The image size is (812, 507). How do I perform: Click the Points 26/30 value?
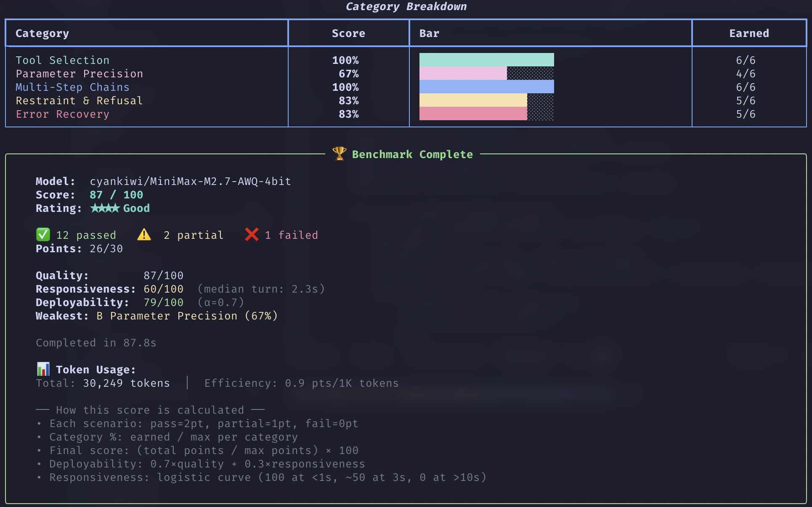106,248
